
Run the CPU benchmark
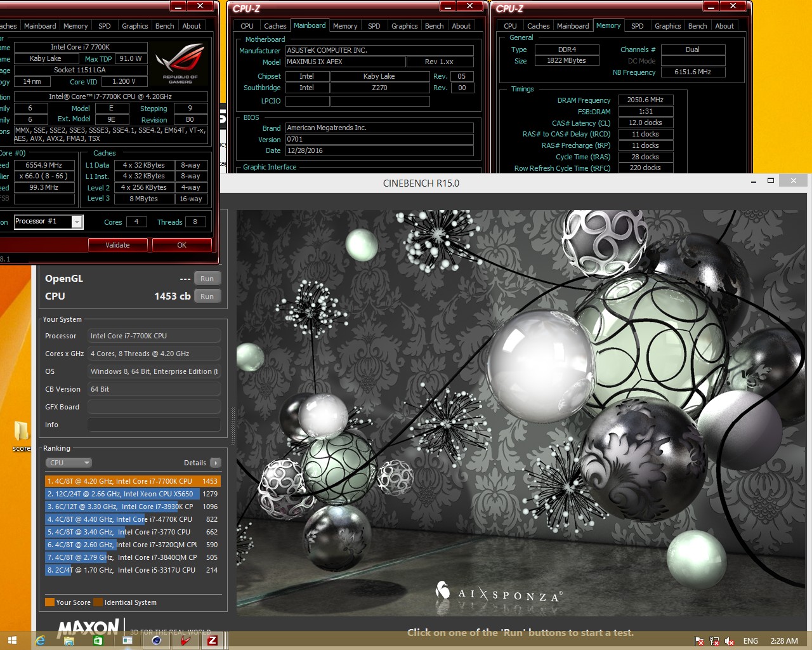click(207, 296)
